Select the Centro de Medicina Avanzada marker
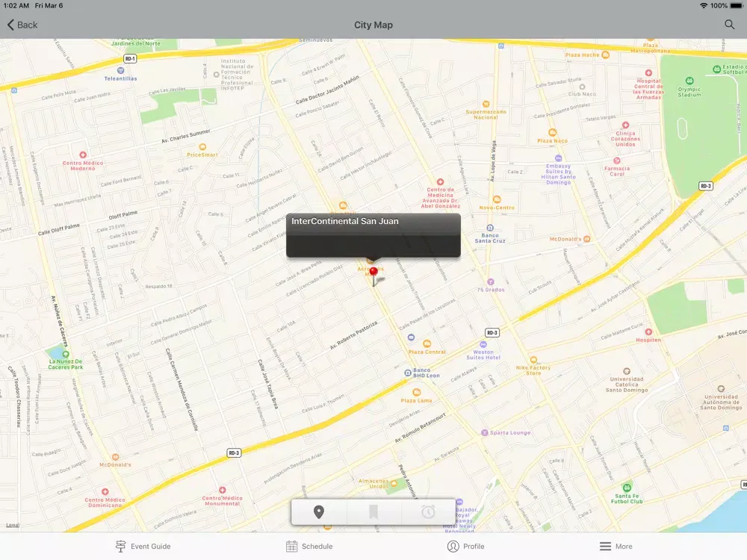The height and width of the screenshot is (560, 747). coord(440,182)
